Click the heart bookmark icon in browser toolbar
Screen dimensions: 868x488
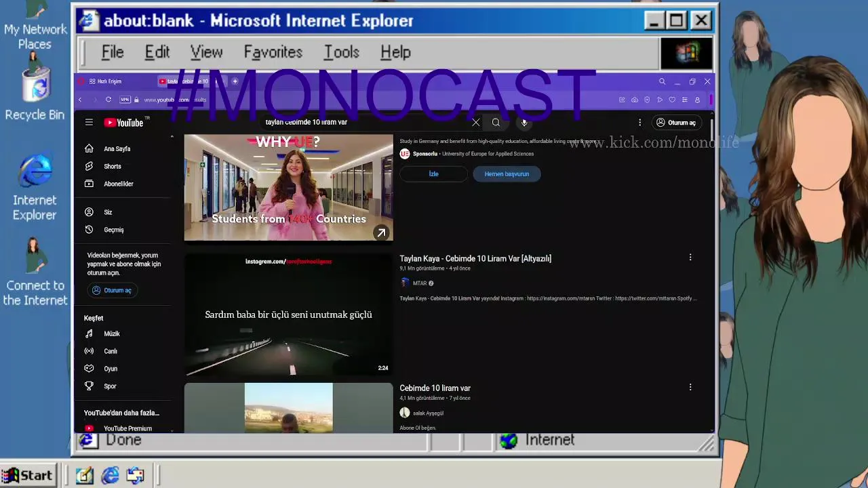pos(672,100)
